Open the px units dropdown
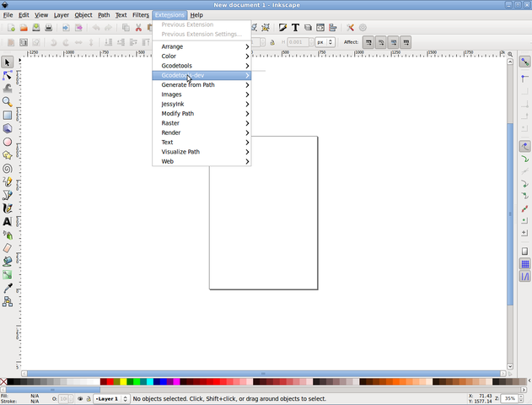 point(325,42)
